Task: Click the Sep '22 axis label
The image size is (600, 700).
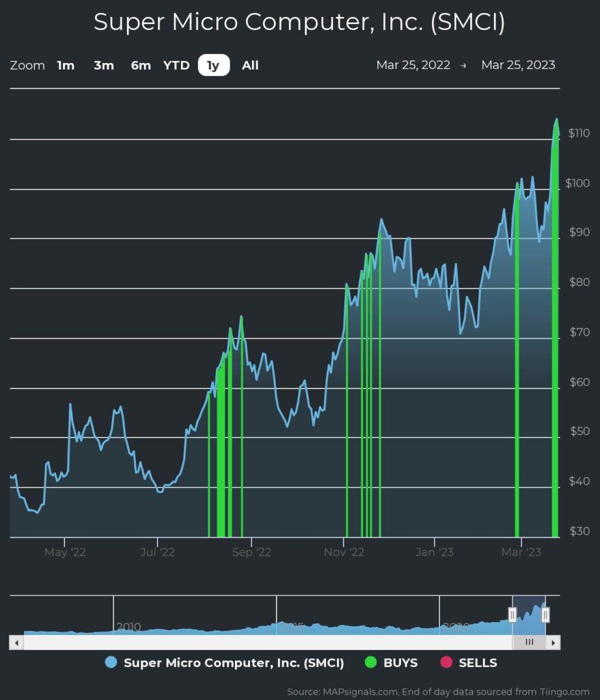Action: (x=251, y=552)
